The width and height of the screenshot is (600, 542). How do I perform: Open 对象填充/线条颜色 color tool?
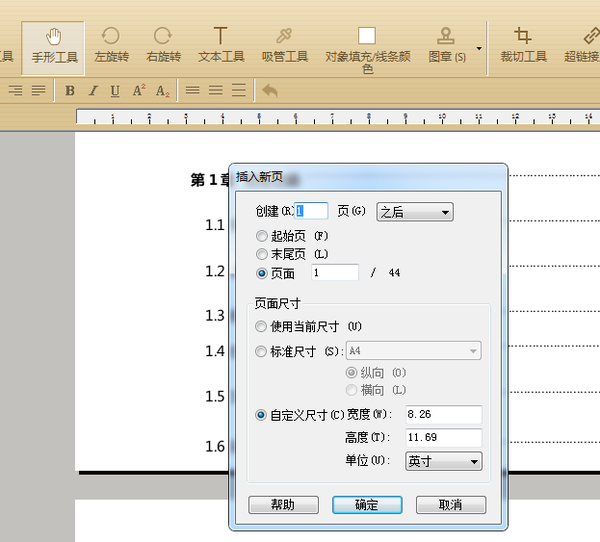(x=367, y=49)
